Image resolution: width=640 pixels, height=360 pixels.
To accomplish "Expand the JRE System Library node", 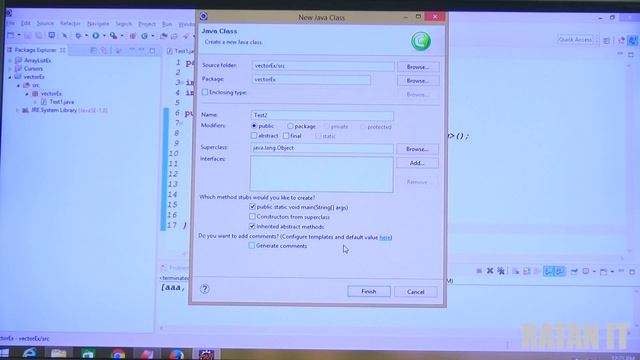I will [x=17, y=110].
